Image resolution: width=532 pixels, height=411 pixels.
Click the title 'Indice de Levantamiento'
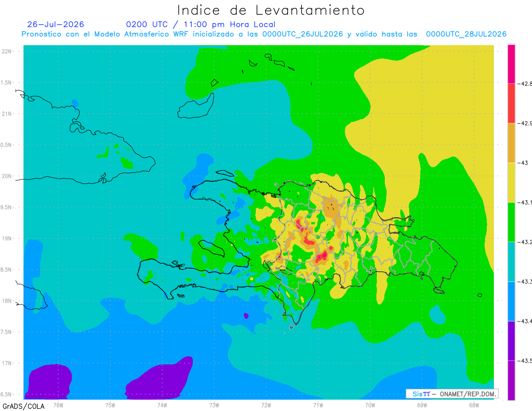coord(271,10)
